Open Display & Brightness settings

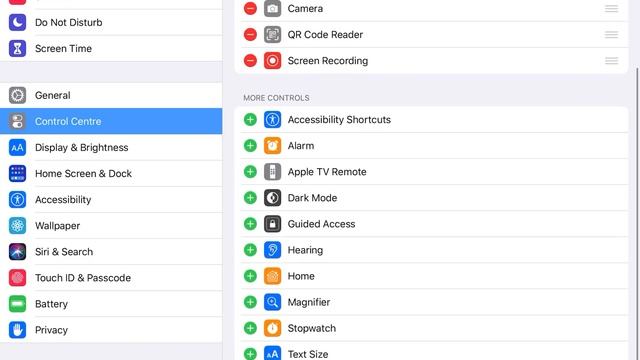[x=111, y=147]
